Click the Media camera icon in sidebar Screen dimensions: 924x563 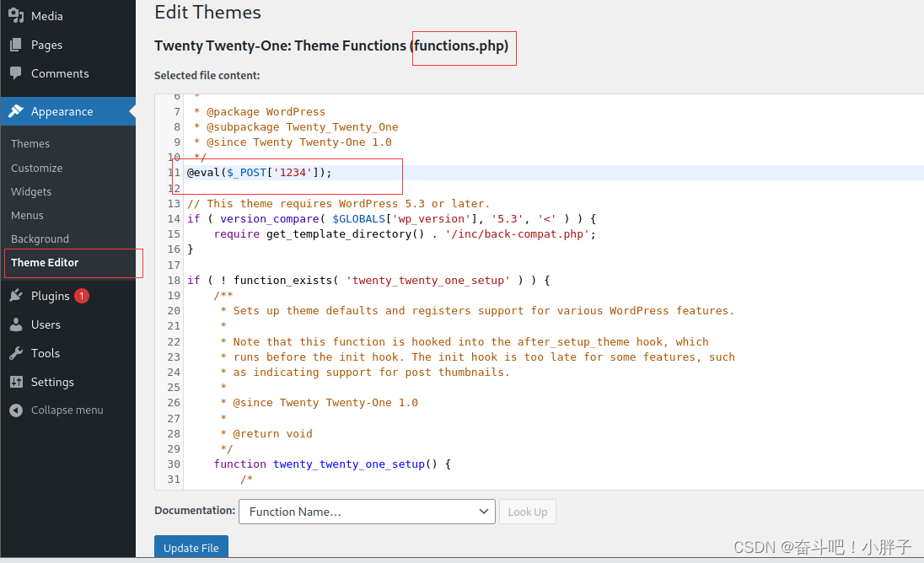[x=16, y=16]
